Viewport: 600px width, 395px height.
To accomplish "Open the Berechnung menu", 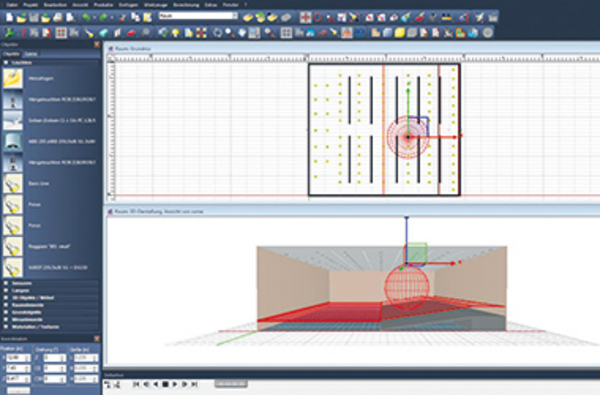I will (186, 5).
